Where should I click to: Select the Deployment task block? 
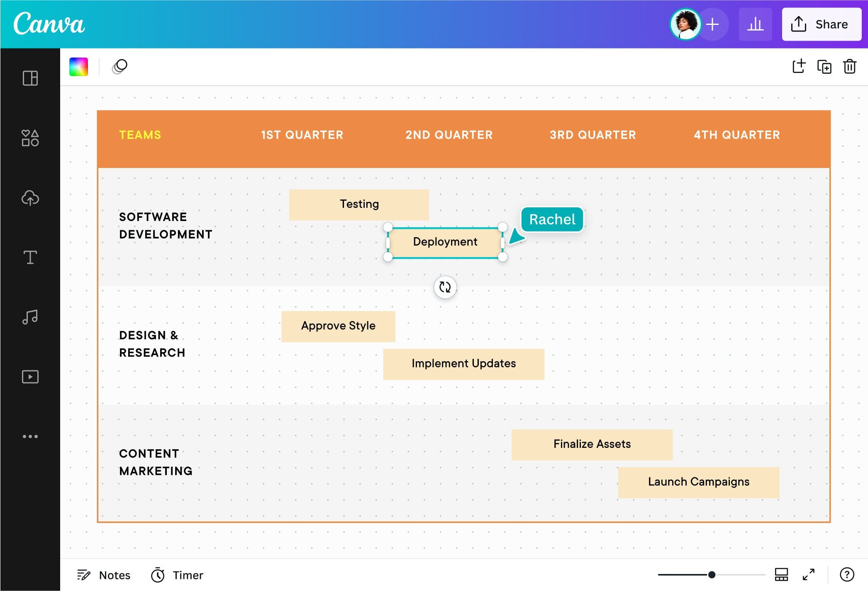[x=444, y=242]
